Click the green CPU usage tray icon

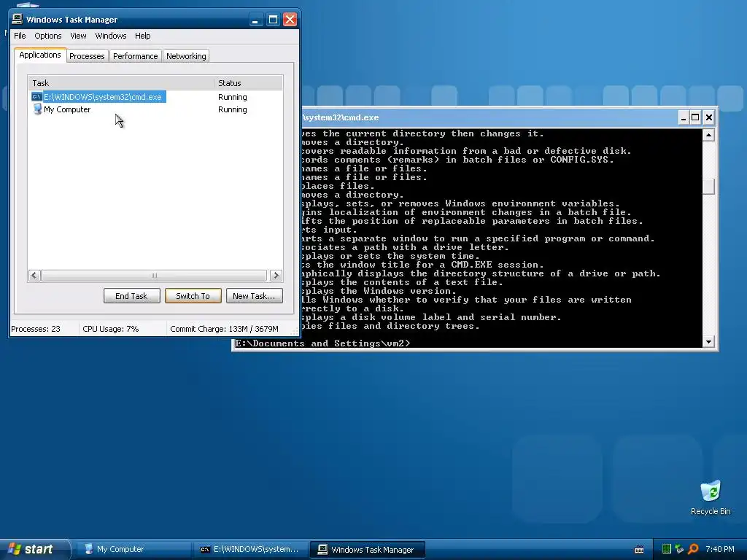[667, 549]
